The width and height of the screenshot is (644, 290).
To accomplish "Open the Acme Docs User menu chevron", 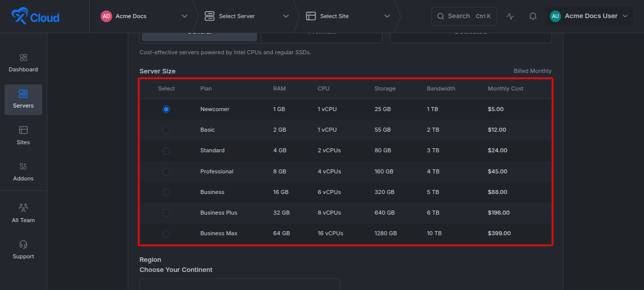I will pos(625,16).
